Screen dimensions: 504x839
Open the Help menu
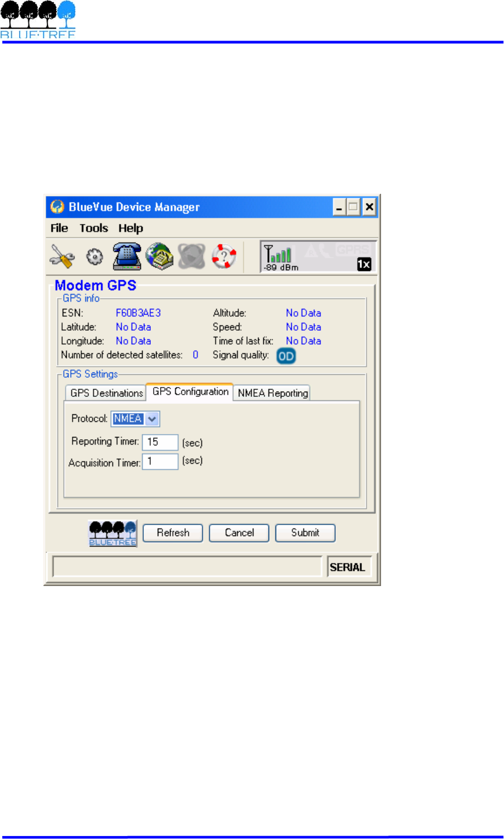[x=130, y=228]
